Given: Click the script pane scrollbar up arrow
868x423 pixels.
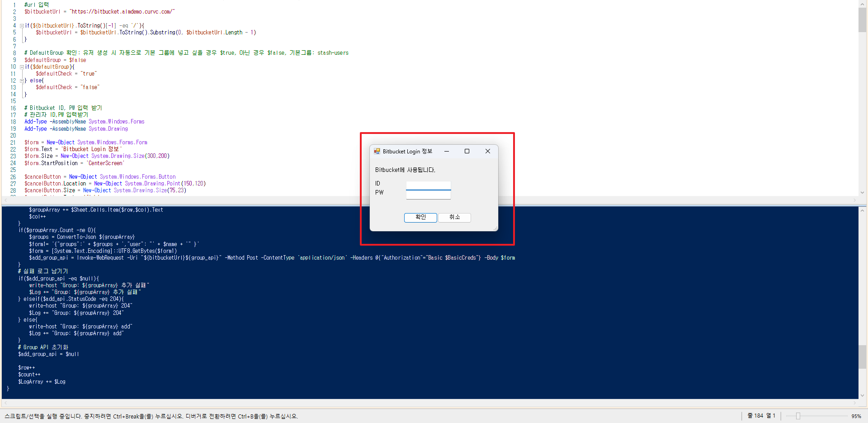Looking at the screenshot, I should tap(863, 4).
